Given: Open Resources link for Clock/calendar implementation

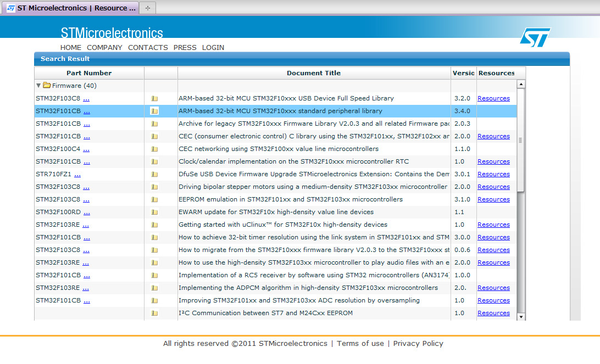Looking at the screenshot, I should (493, 161).
